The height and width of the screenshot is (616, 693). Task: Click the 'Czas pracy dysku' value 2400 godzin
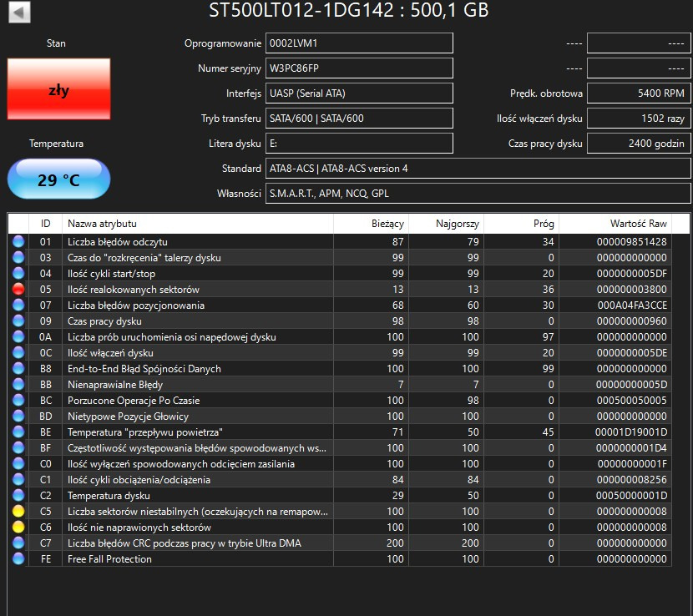pyautogui.click(x=639, y=144)
